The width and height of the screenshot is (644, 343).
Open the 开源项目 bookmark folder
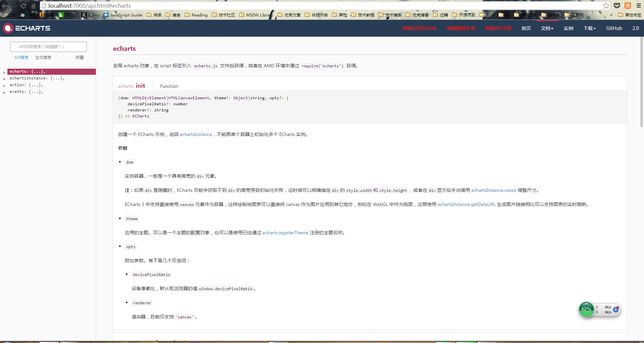pos(463,15)
